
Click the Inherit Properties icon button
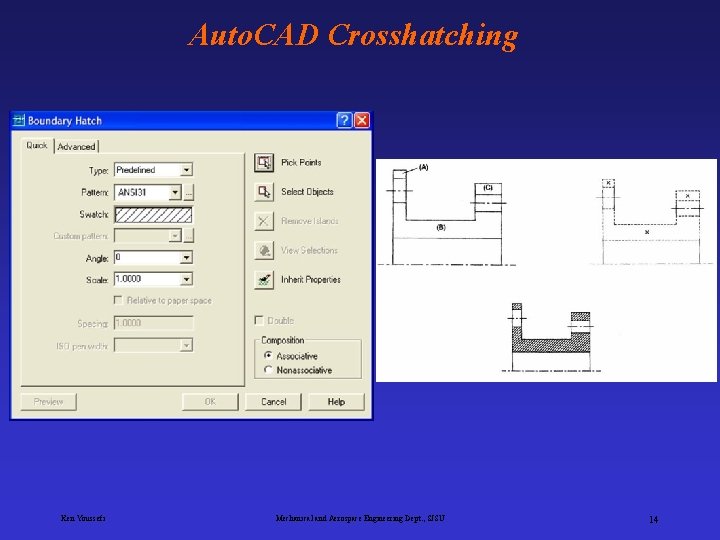264,280
